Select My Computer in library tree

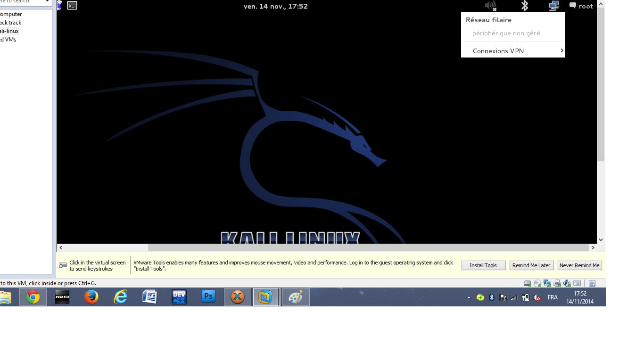pyautogui.click(x=11, y=14)
